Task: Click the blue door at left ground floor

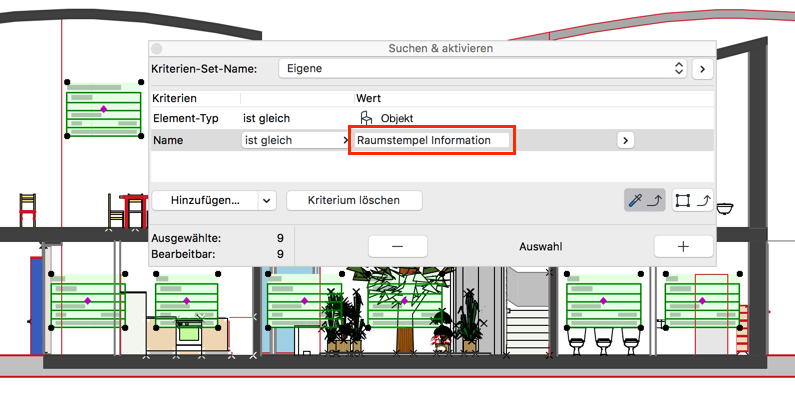Action: point(37,306)
